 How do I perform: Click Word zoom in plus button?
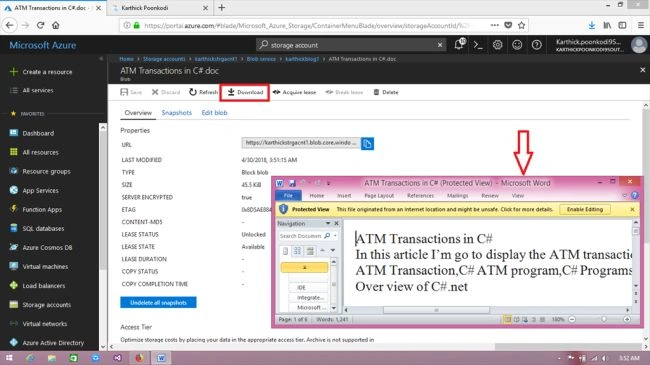(627, 319)
